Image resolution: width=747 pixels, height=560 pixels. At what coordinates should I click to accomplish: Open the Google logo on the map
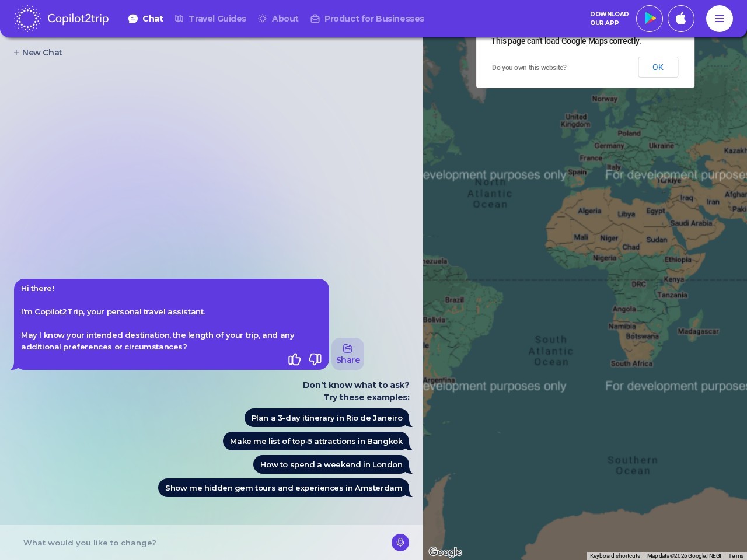click(445, 552)
